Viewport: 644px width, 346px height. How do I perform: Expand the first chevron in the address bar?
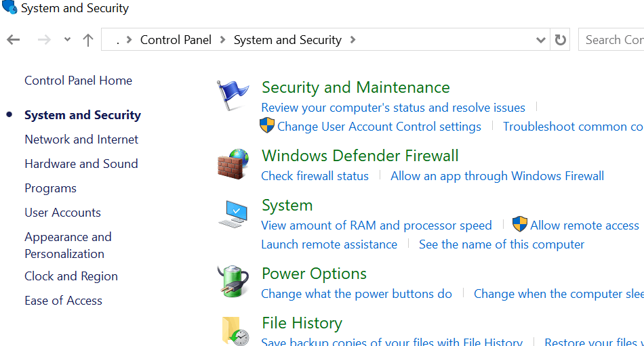(129, 40)
